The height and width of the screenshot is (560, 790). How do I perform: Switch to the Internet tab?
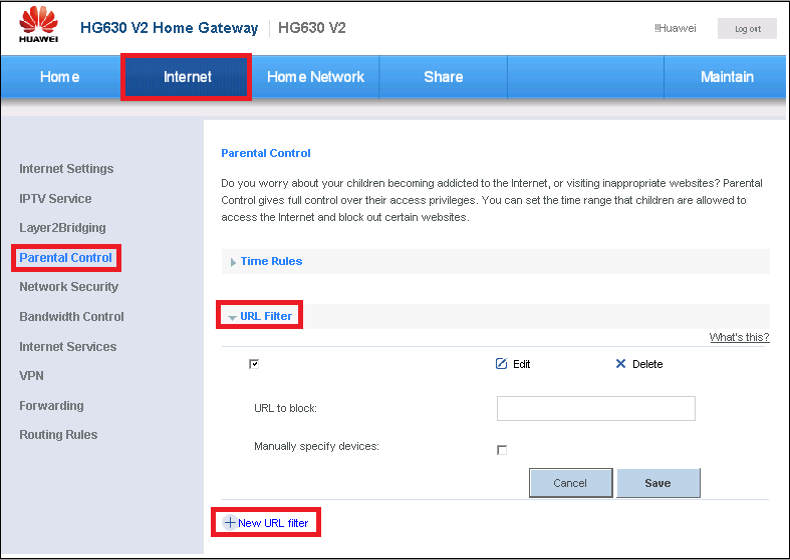click(x=187, y=77)
